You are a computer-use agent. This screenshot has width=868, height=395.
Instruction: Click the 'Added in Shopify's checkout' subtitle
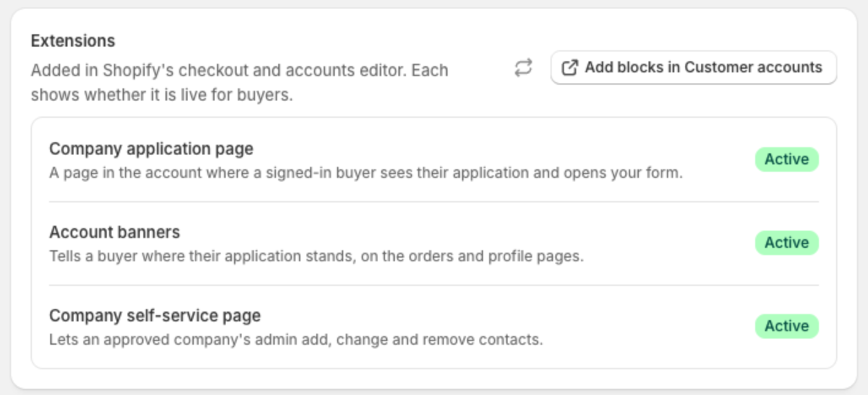tap(240, 83)
